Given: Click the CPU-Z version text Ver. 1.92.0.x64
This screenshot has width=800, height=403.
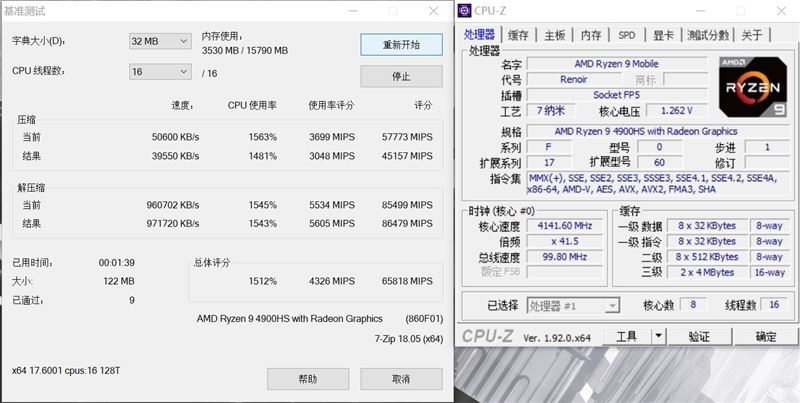Looking at the screenshot, I should 557,338.
